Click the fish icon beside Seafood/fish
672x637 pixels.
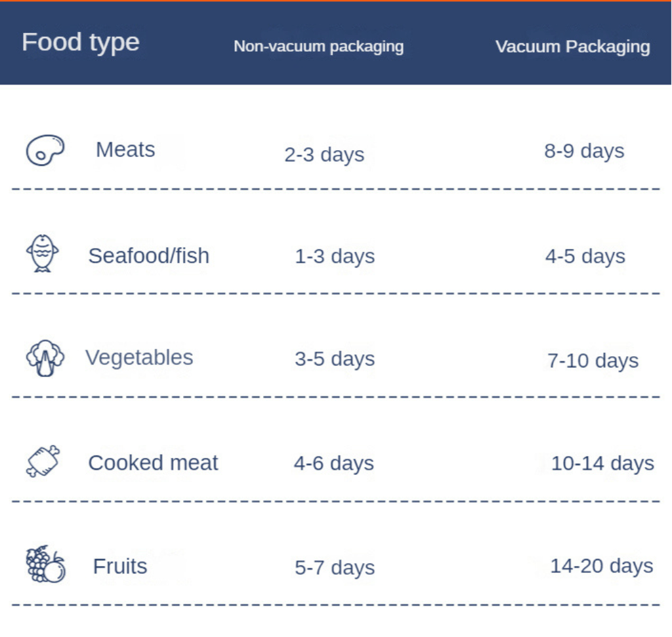click(43, 254)
